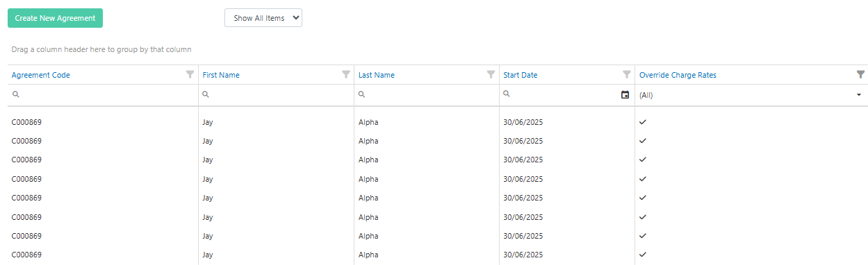
Task: Sort by the Override Charge Rates header
Action: point(678,75)
